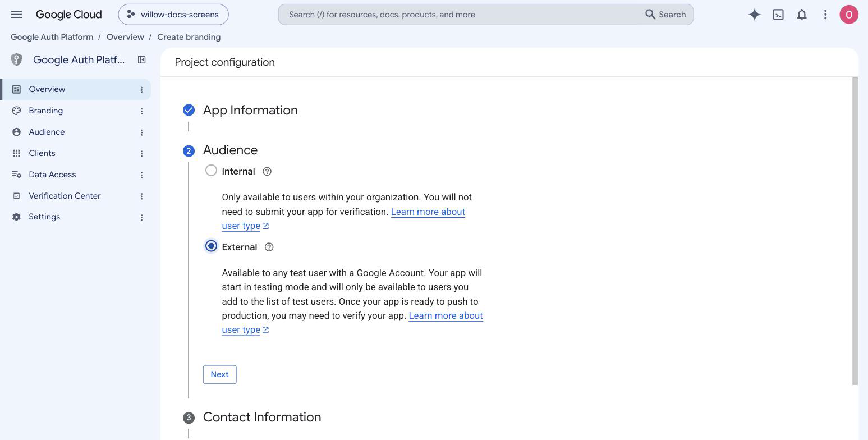Click the page vertical scrollbar
This screenshot has height=440, width=868.
tap(855, 231)
